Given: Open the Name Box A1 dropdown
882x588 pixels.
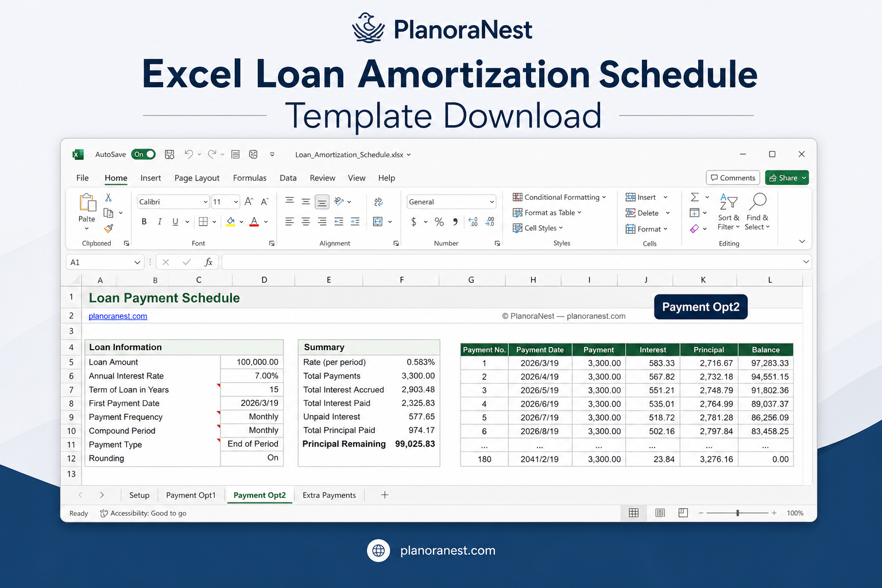Looking at the screenshot, I should (x=137, y=262).
